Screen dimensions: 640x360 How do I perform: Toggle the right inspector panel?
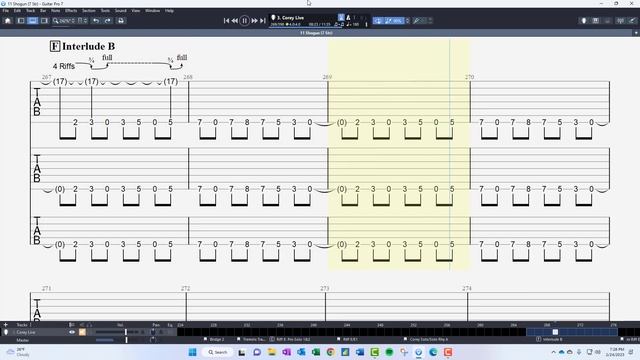click(44, 20)
